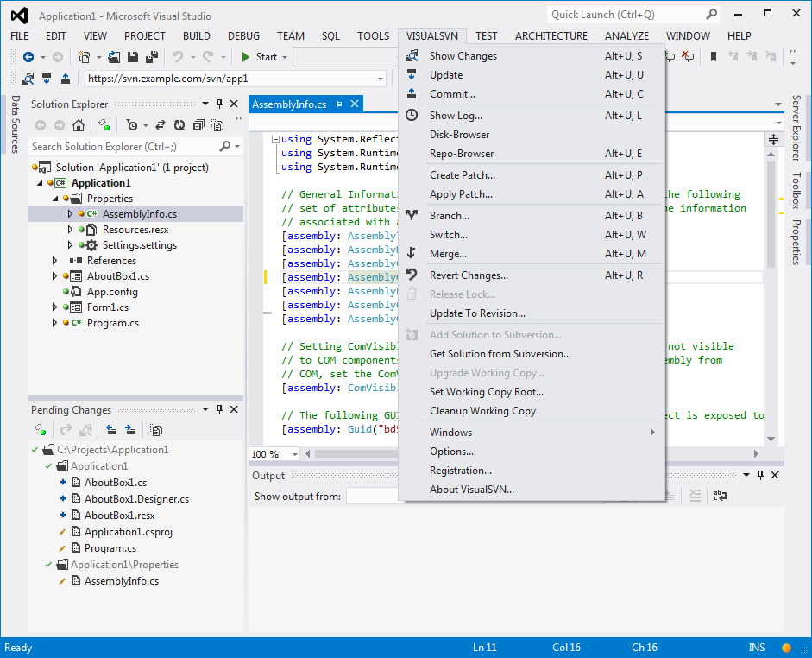This screenshot has height=658, width=812.
Task: Click the Navigate Backward toolbar button
Action: [x=28, y=57]
